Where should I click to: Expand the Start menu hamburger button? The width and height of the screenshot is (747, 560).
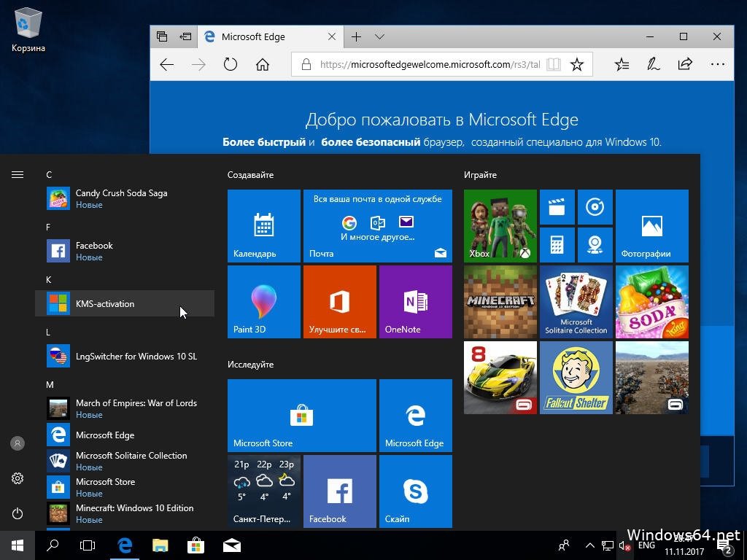[18, 175]
